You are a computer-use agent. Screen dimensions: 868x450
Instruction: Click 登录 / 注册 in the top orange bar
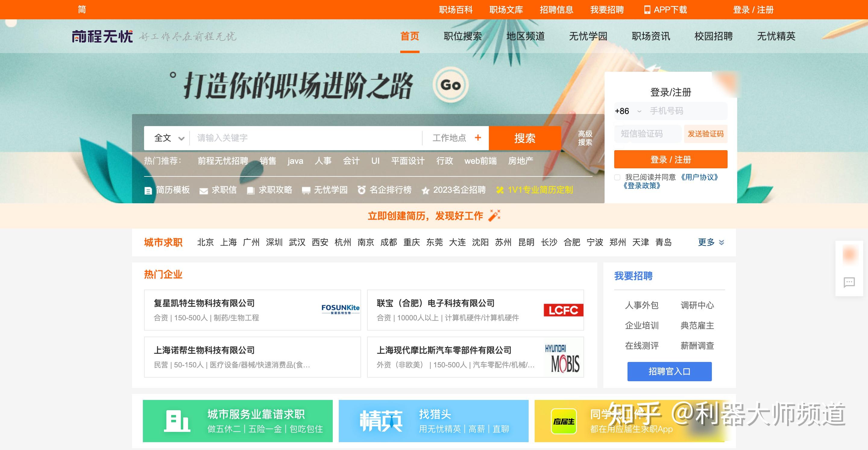click(753, 10)
